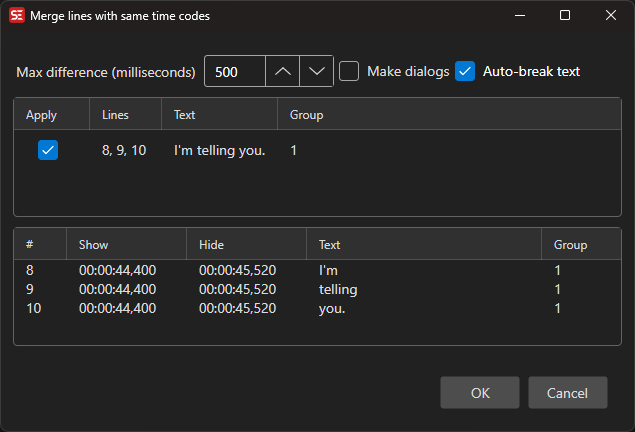Minimize the merge lines dialog
Screen dimensions: 635x432
pyautogui.click(x=520, y=15)
